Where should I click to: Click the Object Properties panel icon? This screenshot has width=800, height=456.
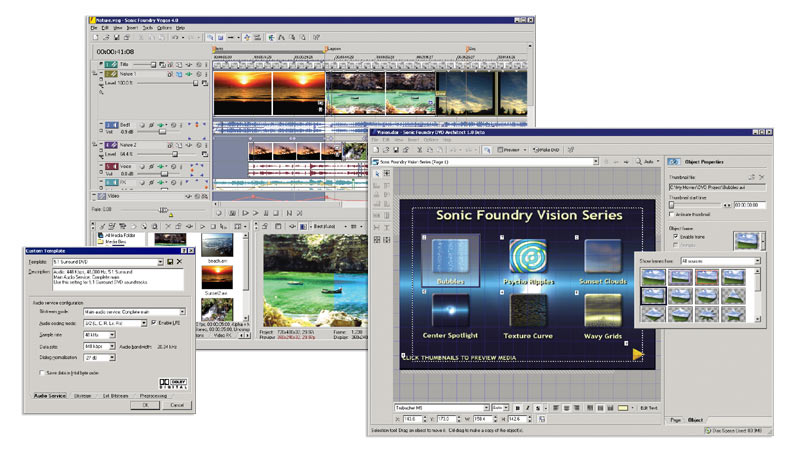674,162
